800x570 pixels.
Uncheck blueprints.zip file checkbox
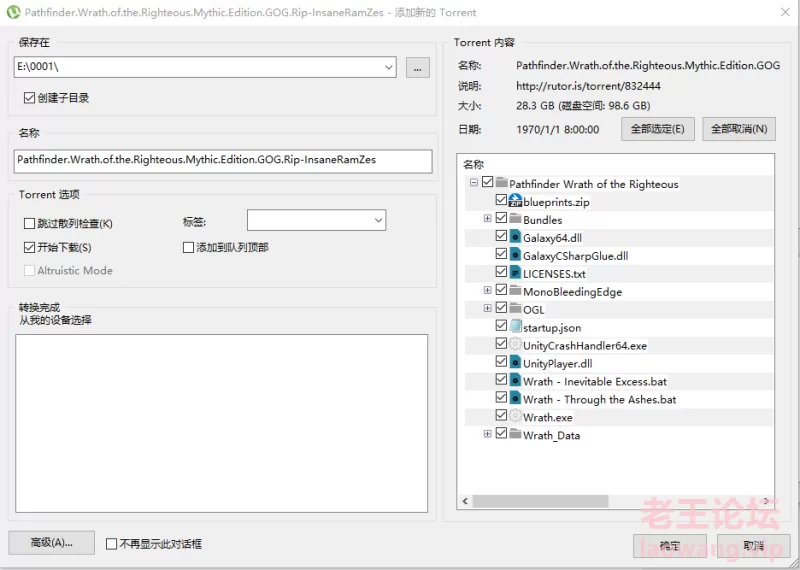501,200
